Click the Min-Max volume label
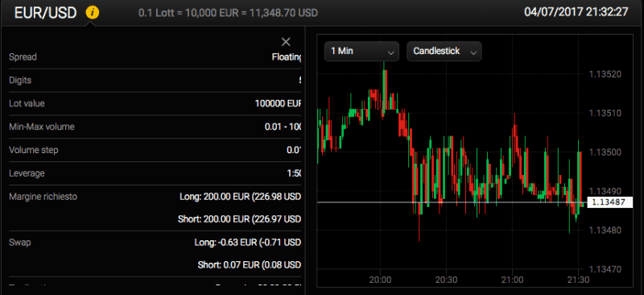Image resolution: width=644 pixels, height=295 pixels. (42, 127)
